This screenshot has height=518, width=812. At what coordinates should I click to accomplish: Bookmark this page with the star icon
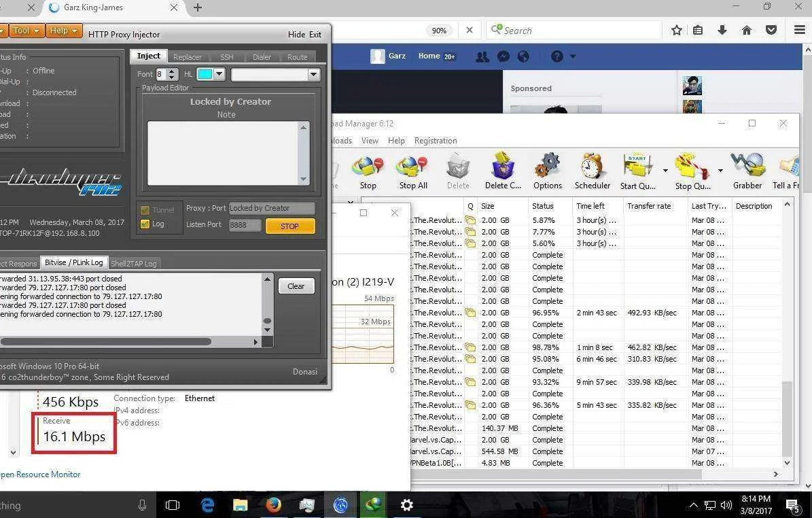point(676,30)
